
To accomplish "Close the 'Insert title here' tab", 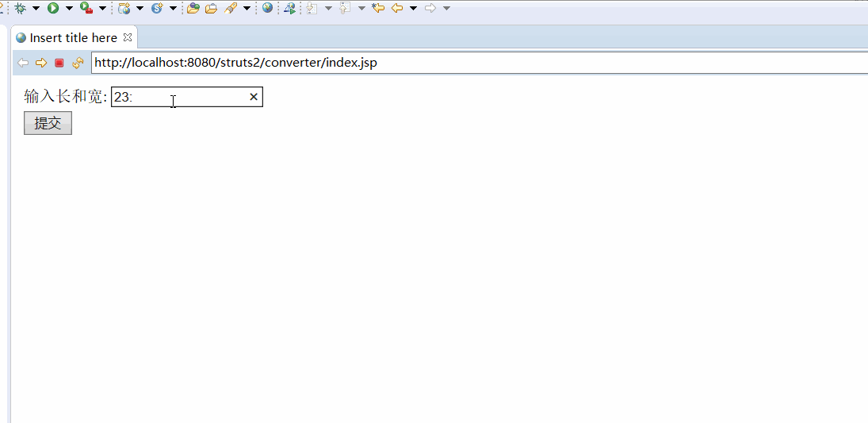I will click(x=128, y=37).
